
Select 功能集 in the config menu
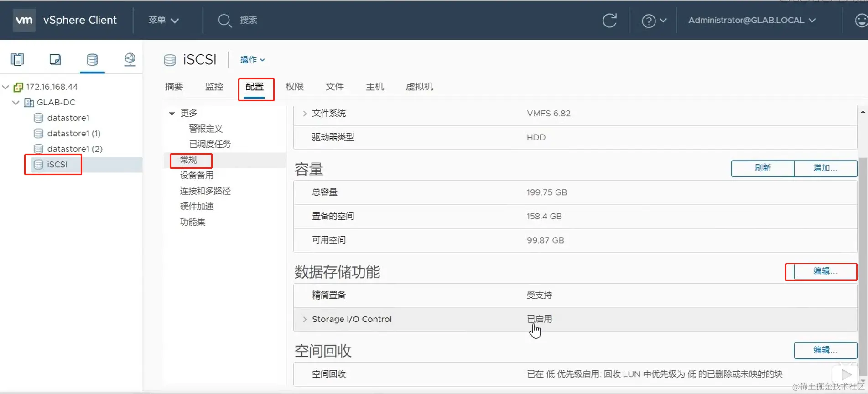(192, 222)
